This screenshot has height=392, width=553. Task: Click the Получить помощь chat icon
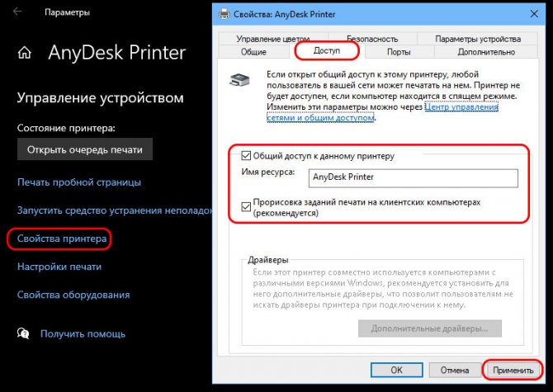(x=23, y=333)
